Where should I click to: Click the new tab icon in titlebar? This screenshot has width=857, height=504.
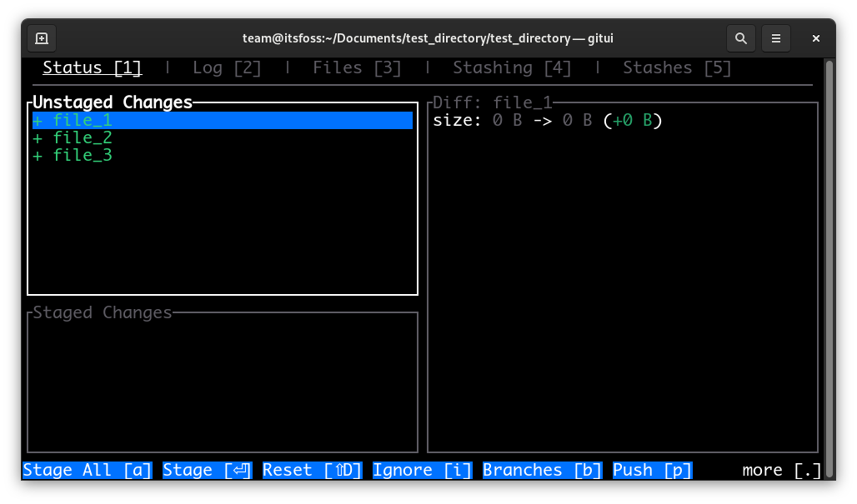point(41,37)
